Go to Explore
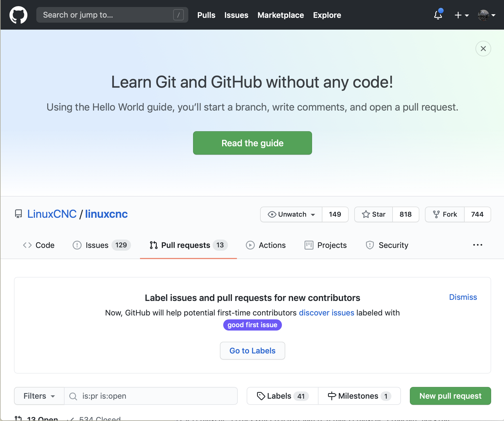 coord(327,15)
